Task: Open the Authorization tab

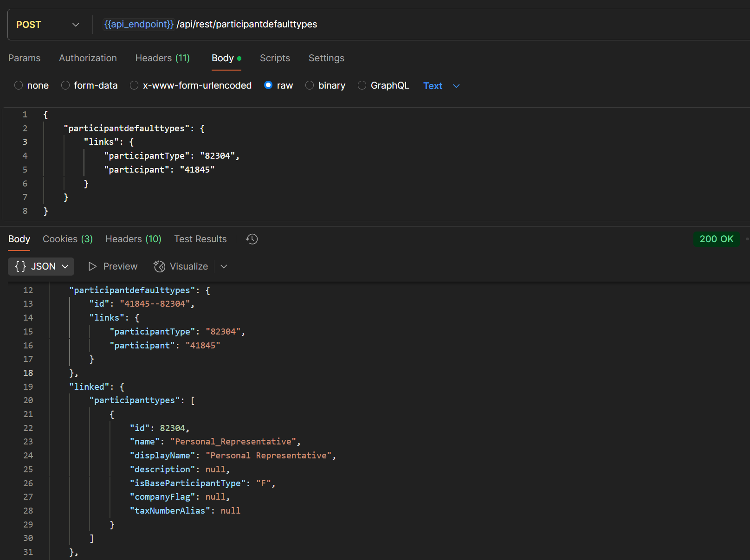Action: [x=88, y=58]
